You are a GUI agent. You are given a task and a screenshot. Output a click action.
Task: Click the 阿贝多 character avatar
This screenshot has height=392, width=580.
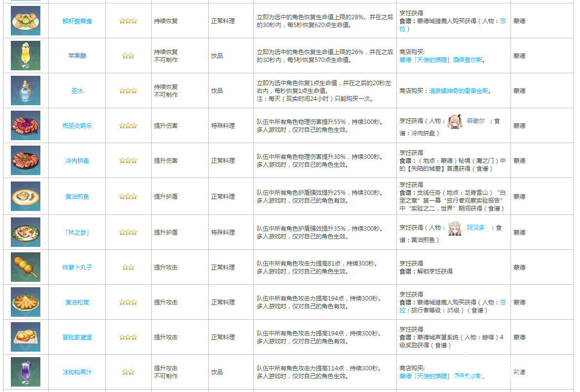tap(454, 228)
